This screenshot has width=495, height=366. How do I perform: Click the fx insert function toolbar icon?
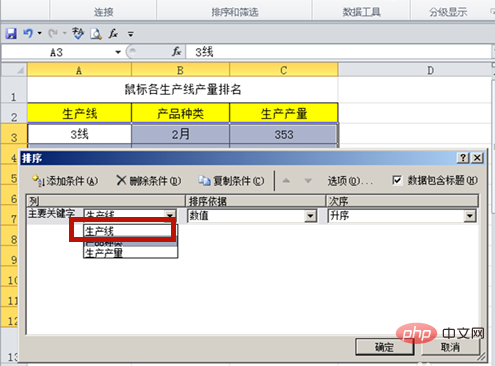point(113,33)
